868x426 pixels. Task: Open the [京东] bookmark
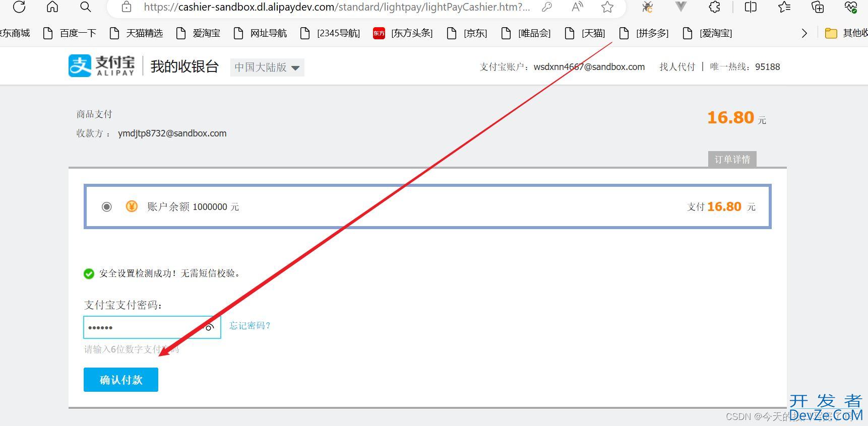(x=467, y=33)
